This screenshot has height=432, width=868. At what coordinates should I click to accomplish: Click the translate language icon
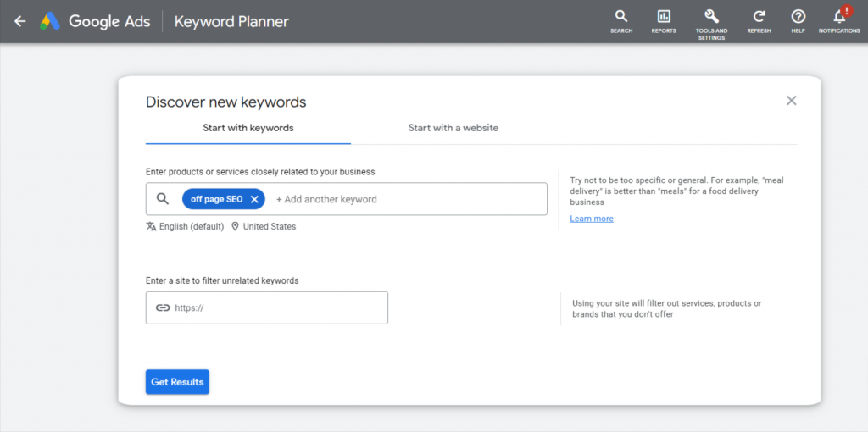151,226
